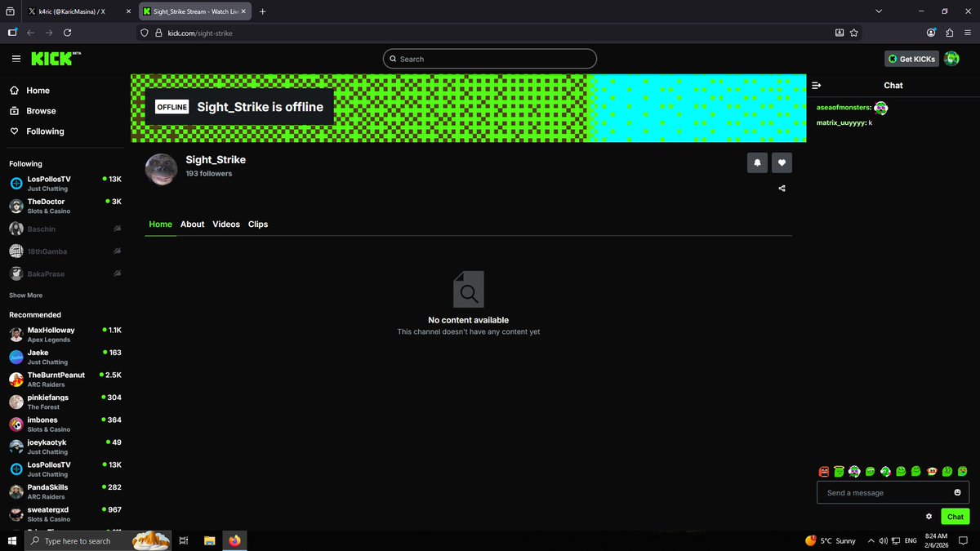Click the Sight_Strike profile avatar
The image size is (980, 551).
tap(161, 169)
